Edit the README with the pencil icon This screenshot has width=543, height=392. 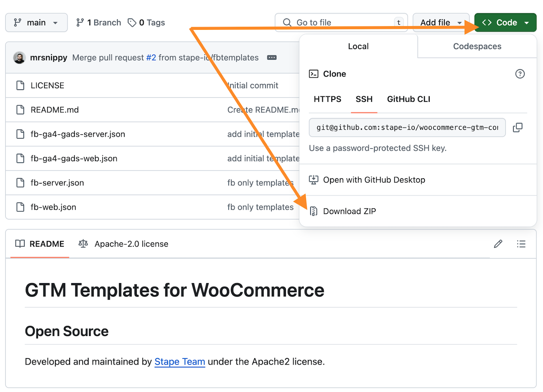click(x=498, y=244)
